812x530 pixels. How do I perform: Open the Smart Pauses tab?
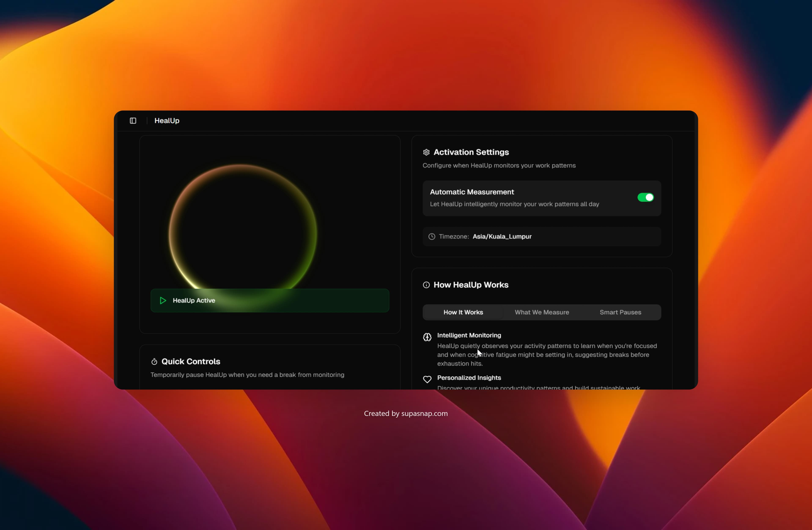pyautogui.click(x=620, y=312)
